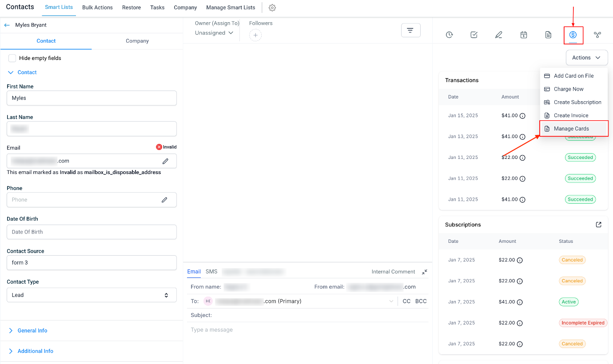Open the Company tab in top navigation
Screen dimensions: 613x364
[x=185, y=8]
